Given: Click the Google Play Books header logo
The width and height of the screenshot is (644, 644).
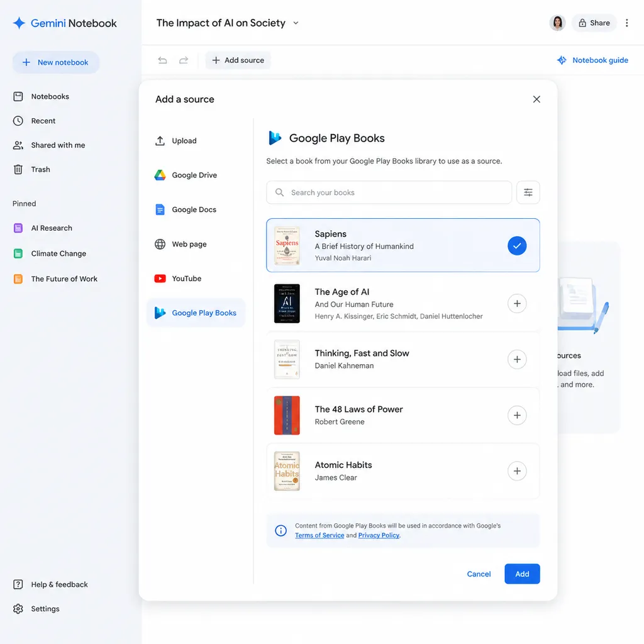Looking at the screenshot, I should 275,138.
